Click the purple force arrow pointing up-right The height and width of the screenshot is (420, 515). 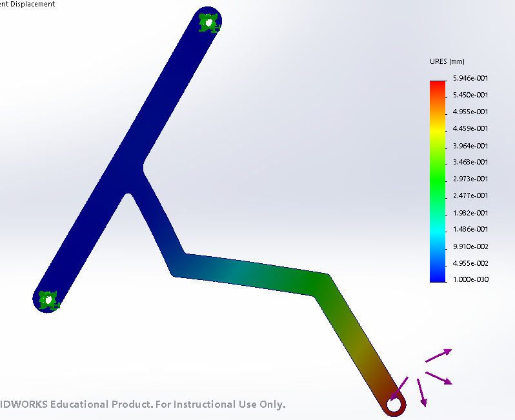coord(439,355)
